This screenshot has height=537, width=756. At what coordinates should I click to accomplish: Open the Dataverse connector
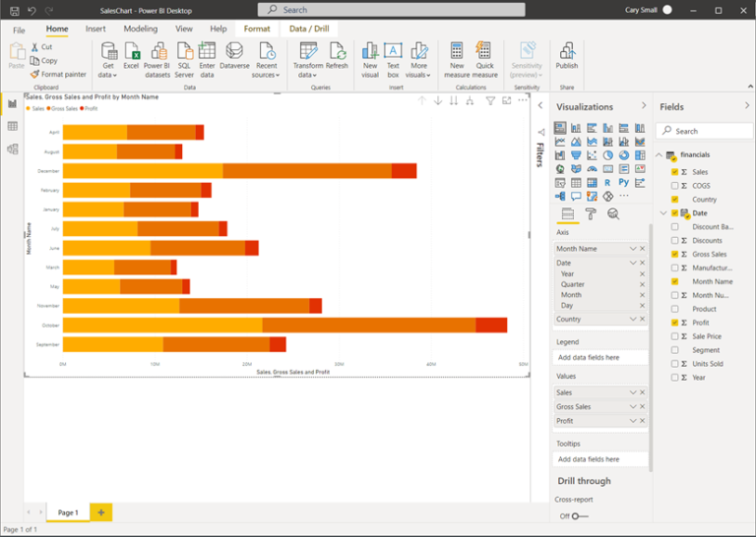point(235,55)
